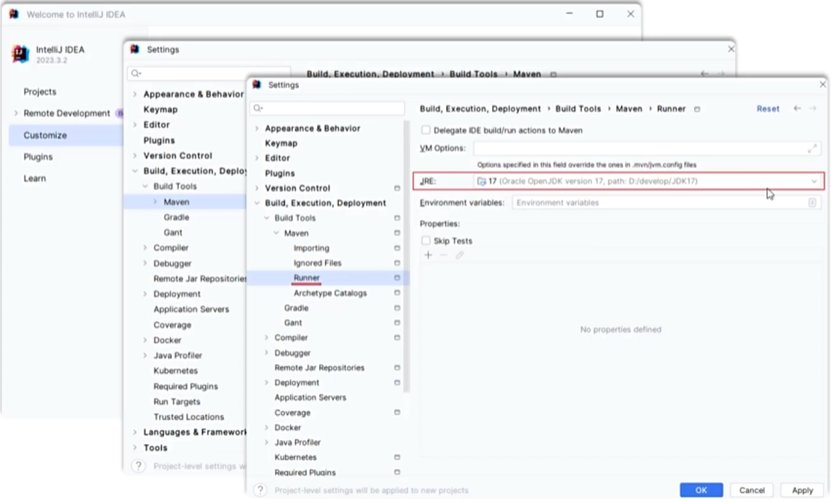Image resolution: width=831 pixels, height=502 pixels.
Task: Click project-level marker beside Runner row
Action: (397, 278)
